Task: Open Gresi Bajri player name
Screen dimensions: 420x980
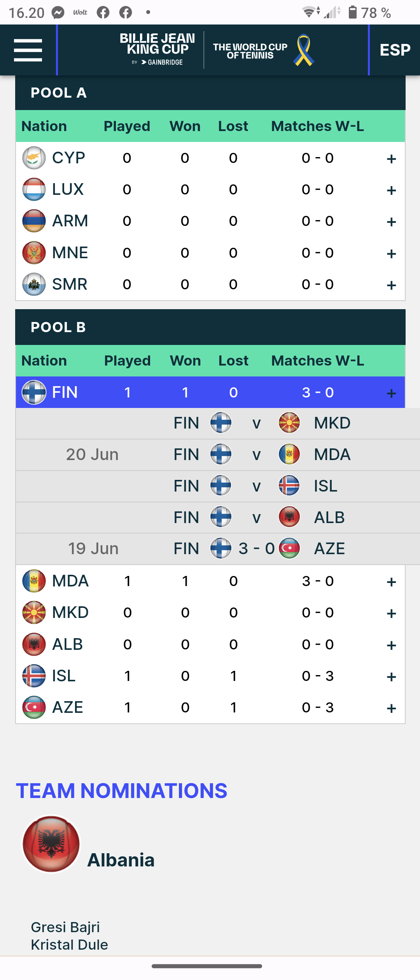Action: pyautogui.click(x=65, y=927)
